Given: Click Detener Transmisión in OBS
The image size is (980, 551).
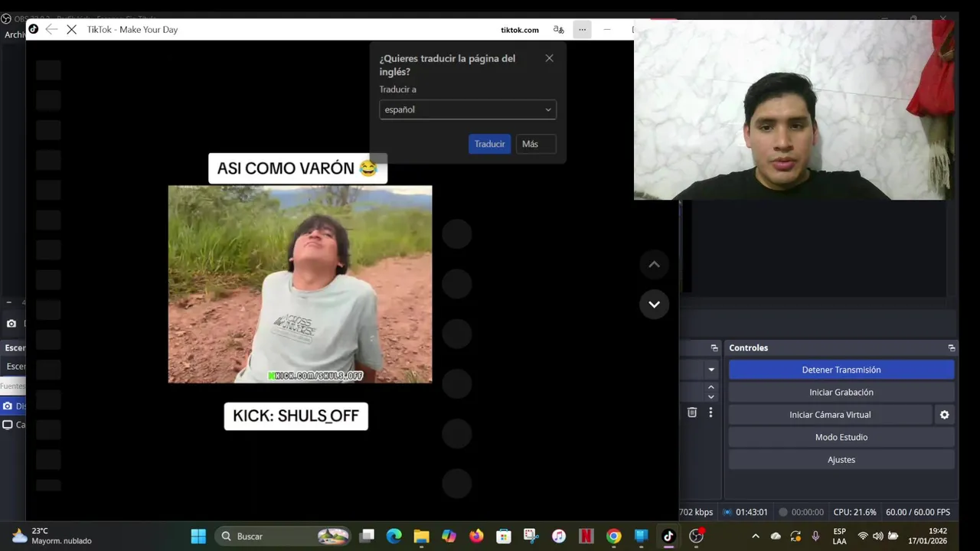Looking at the screenshot, I should coord(841,370).
